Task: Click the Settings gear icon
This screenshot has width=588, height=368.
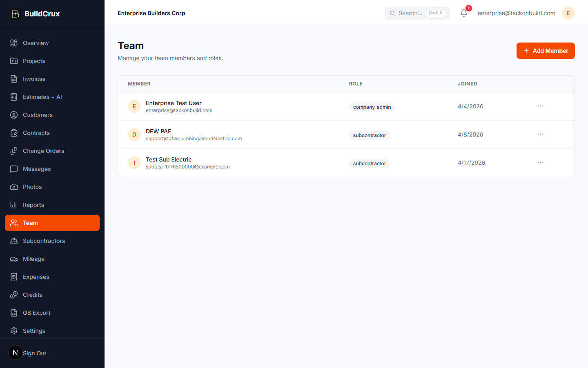Action: tap(14, 331)
